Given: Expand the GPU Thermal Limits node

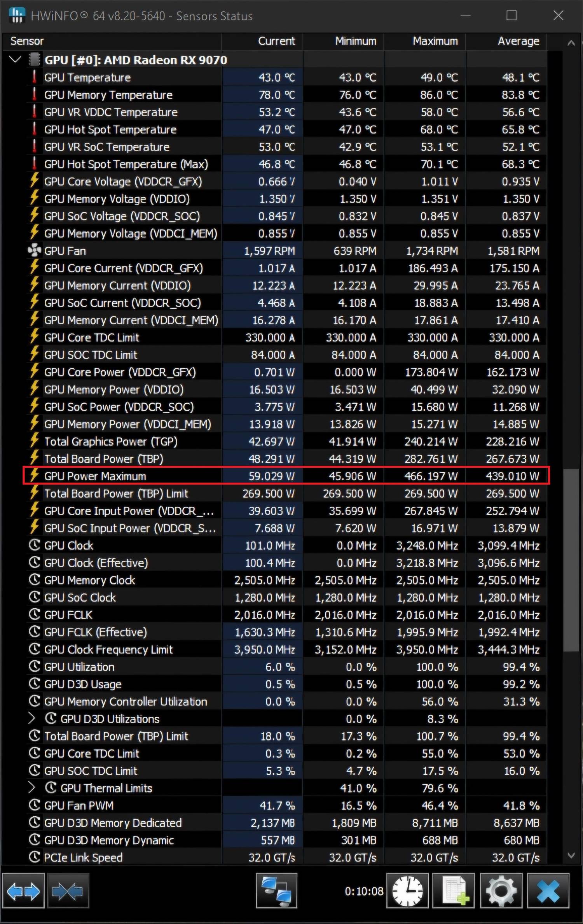Looking at the screenshot, I should (32, 788).
